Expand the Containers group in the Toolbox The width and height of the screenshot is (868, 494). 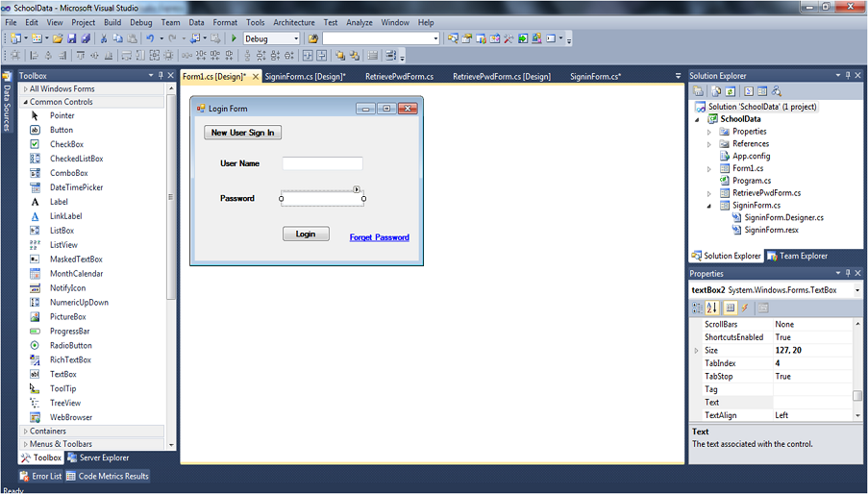(x=26, y=432)
